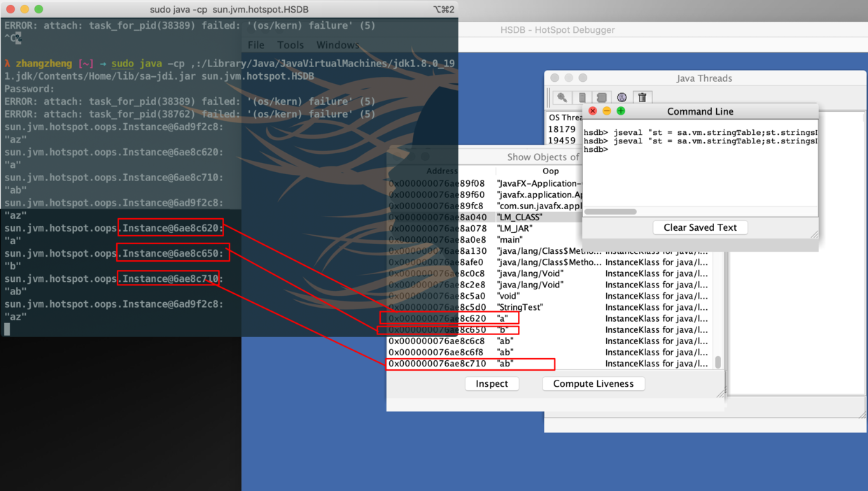Click the round Thread Information toolbar icon
Image resolution: width=868 pixels, height=491 pixels.
tap(622, 97)
